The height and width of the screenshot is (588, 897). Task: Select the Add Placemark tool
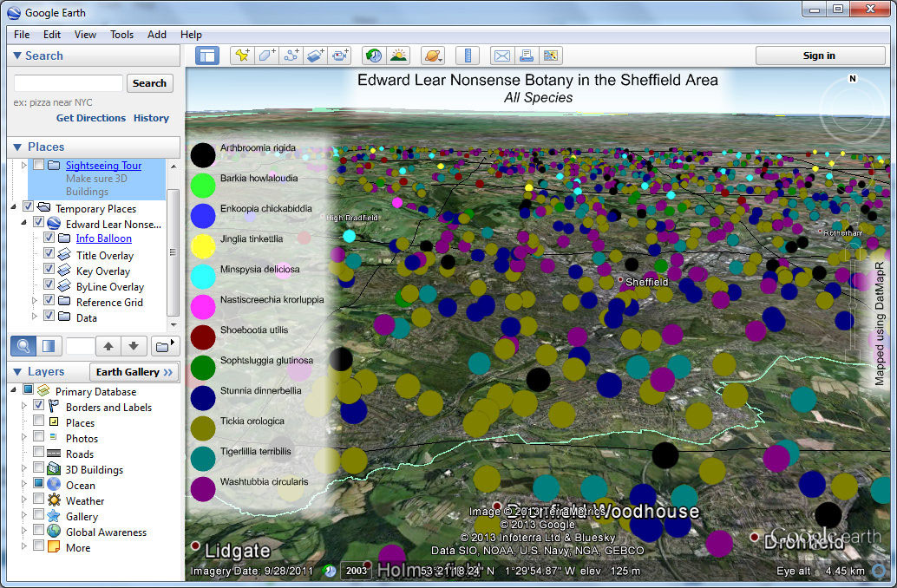242,55
